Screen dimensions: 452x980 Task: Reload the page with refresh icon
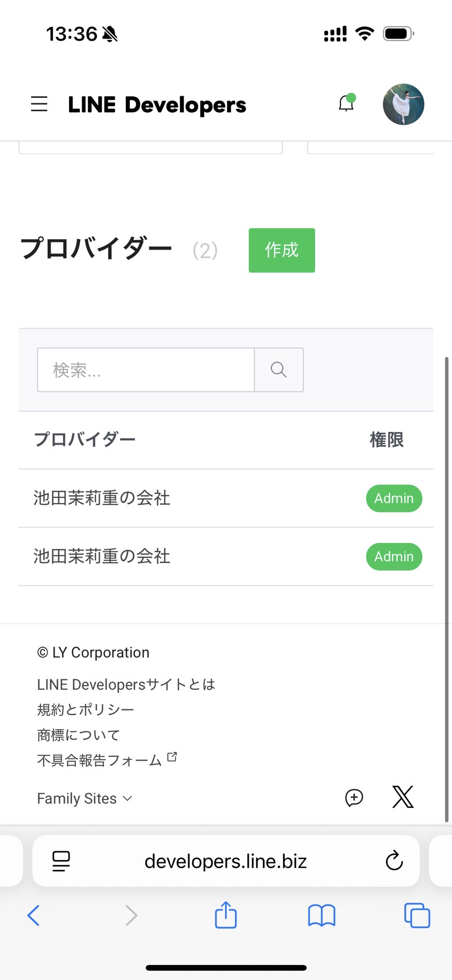pos(394,861)
